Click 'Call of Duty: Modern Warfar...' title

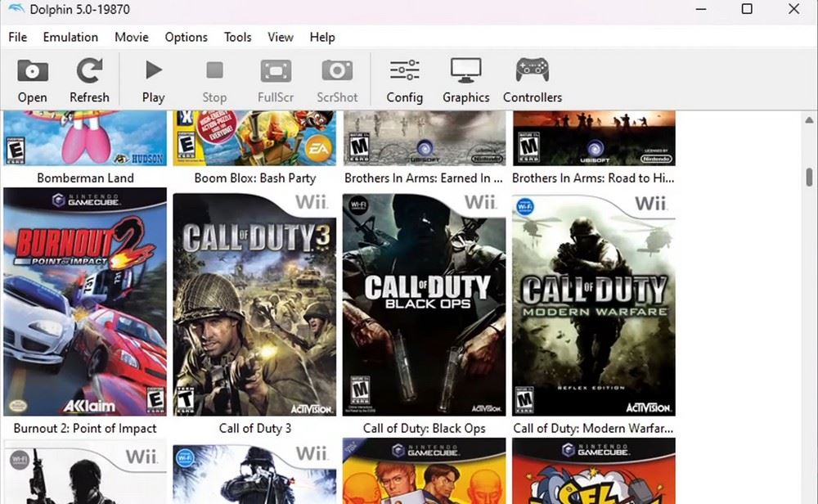point(593,429)
